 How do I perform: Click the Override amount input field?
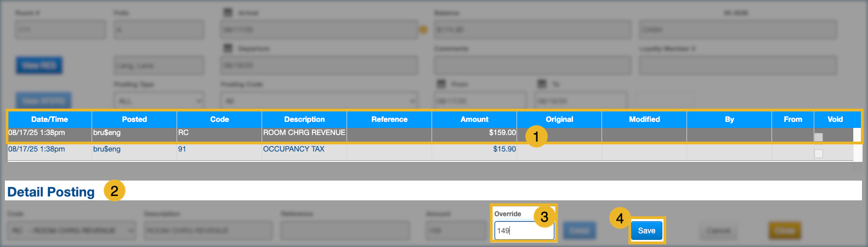pos(524,231)
